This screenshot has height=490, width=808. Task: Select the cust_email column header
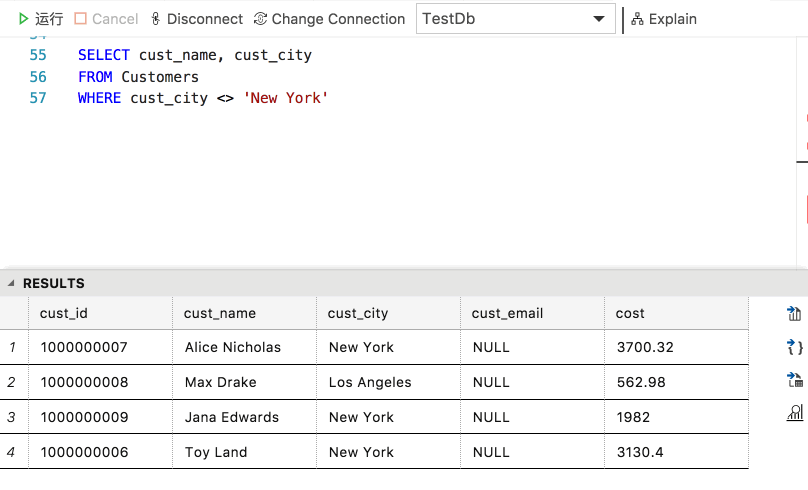[x=532, y=313]
